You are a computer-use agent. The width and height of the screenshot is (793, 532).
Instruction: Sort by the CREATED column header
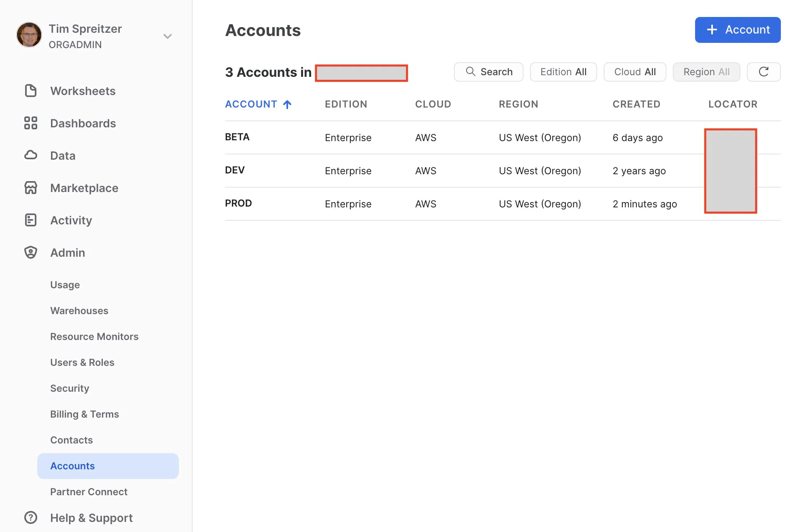(636, 104)
